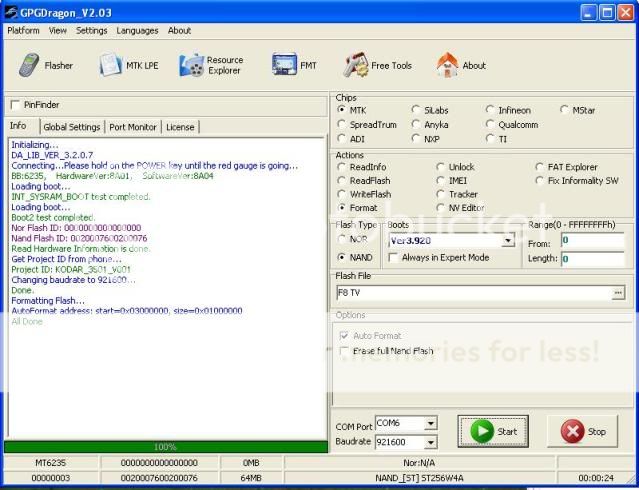Tick Always in Expert Mode

pos(393,258)
